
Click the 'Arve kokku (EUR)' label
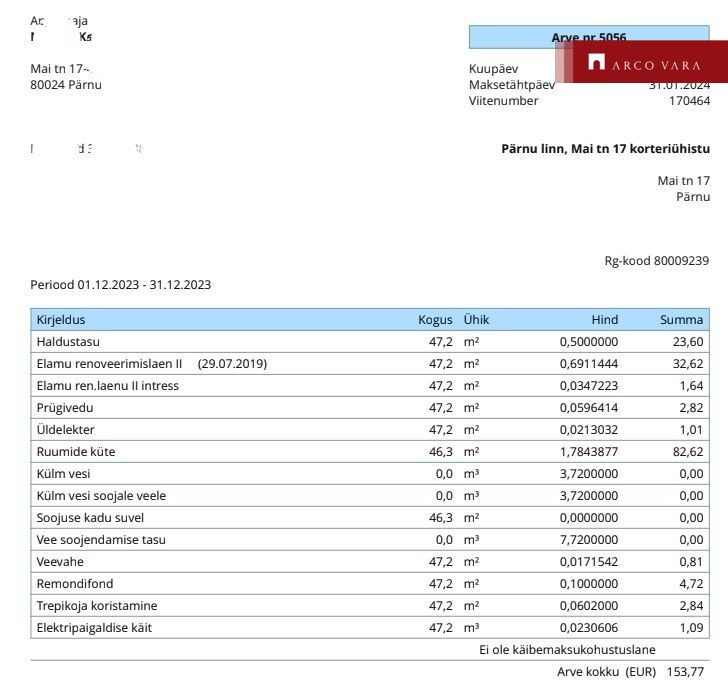tap(606, 672)
